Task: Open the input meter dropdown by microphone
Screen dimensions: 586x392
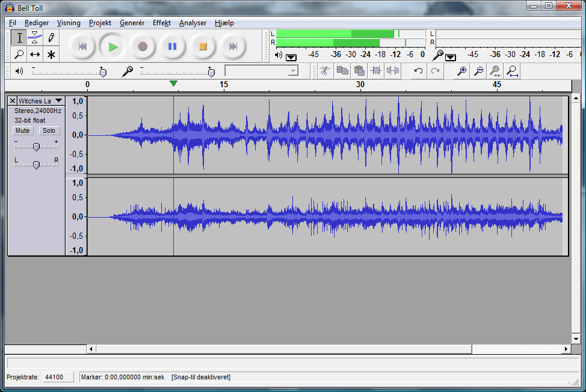Action: click(451, 57)
